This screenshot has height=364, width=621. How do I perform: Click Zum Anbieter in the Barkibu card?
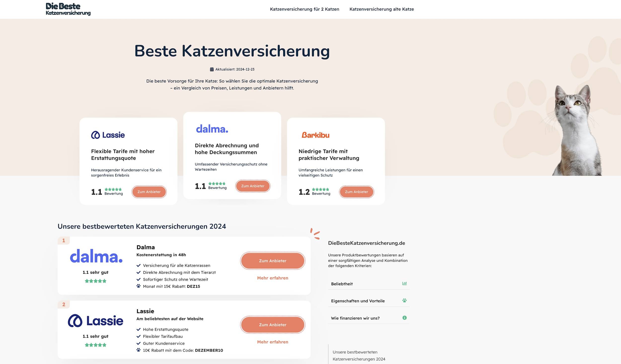tap(356, 192)
